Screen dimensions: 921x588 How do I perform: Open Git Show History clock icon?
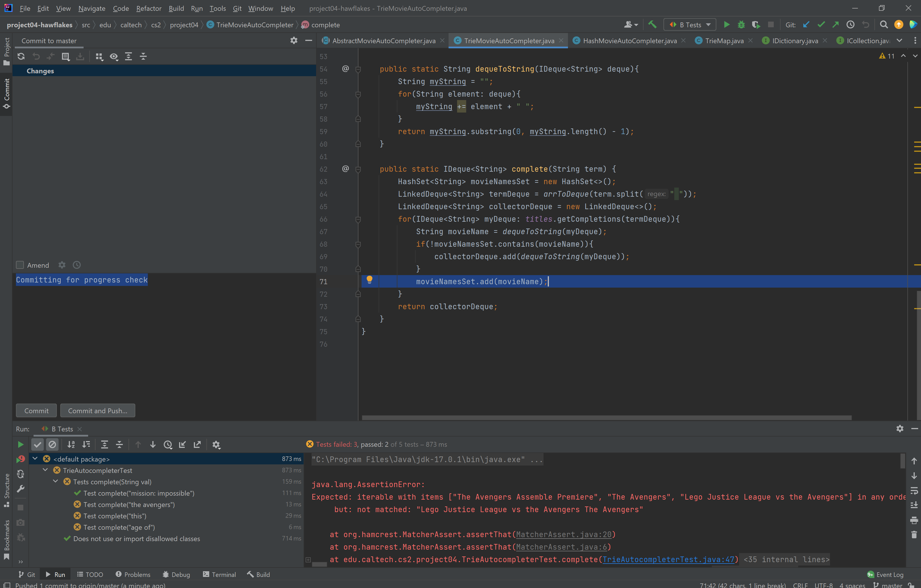point(850,25)
